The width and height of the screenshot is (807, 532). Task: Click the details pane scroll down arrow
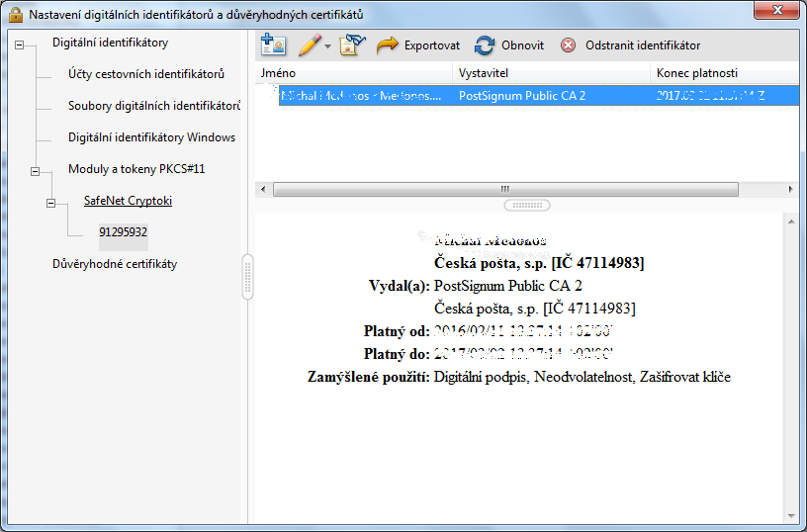791,516
